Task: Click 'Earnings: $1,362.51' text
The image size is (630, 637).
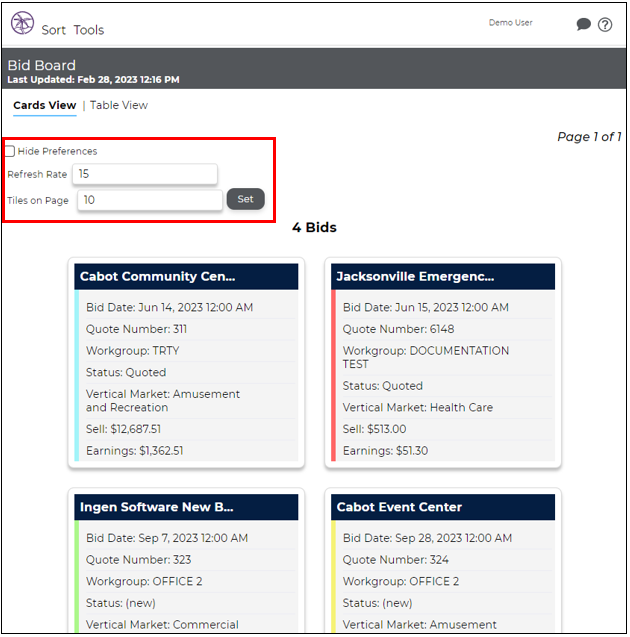Action: 134,451
